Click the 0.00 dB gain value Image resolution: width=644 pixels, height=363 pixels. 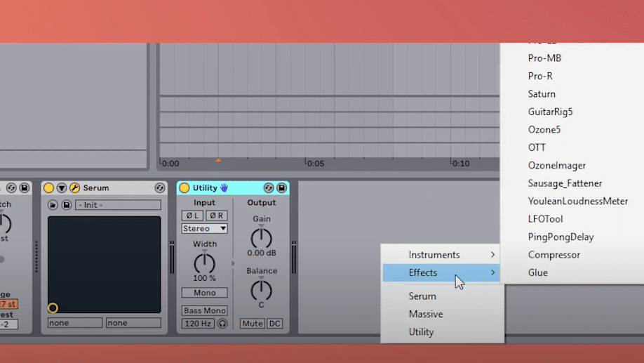point(262,253)
